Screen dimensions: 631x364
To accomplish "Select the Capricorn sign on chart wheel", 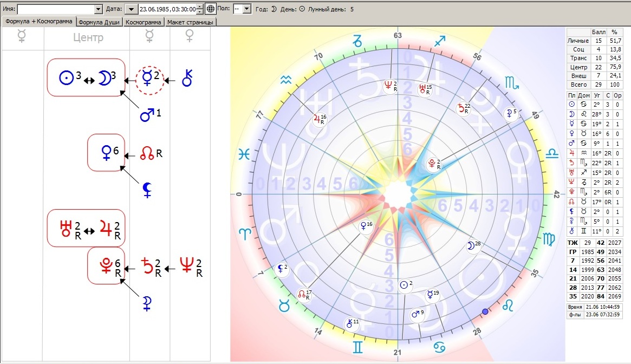I will (357, 41).
